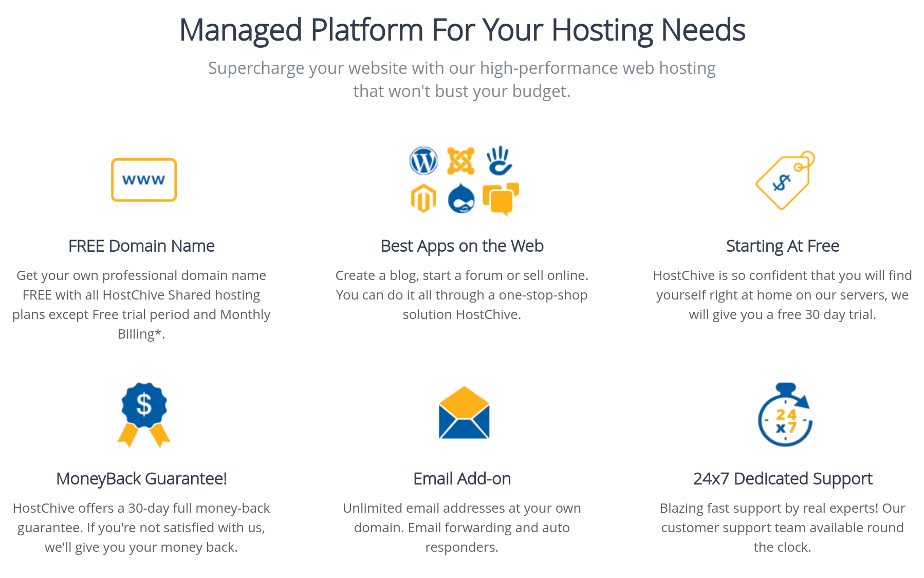The height and width of the screenshot is (578, 924).
Task: Select the FREE Domain Name heading
Action: coord(141,246)
